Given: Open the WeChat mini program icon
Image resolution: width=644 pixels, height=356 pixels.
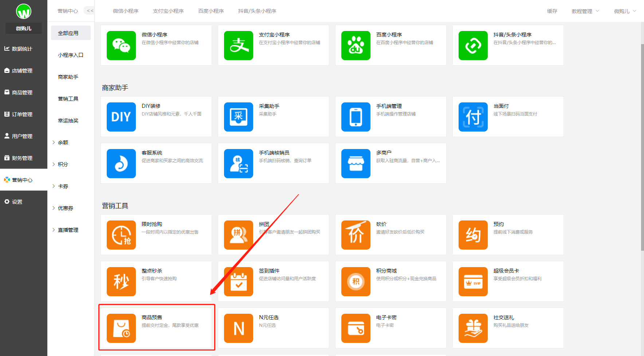Looking at the screenshot, I should tap(121, 46).
